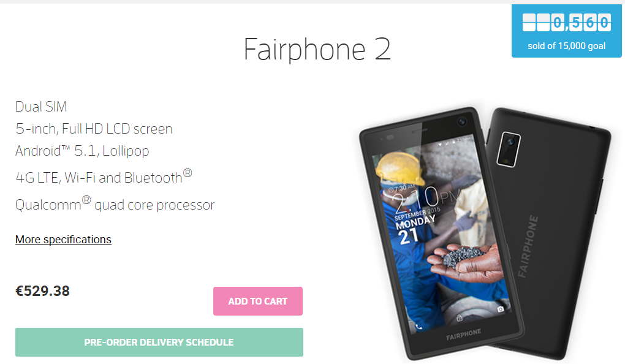Tap the camera shortcut icon on lock screen

point(500,309)
